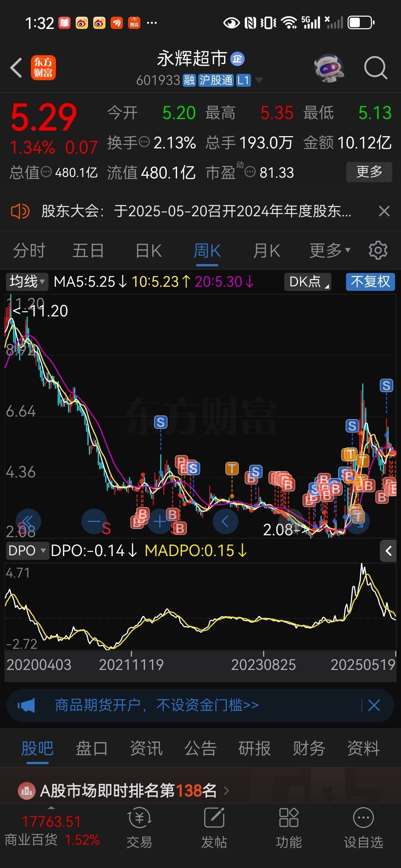Open 商品期货开户 promotion link
This screenshot has height=868, width=401.
[x=157, y=705]
